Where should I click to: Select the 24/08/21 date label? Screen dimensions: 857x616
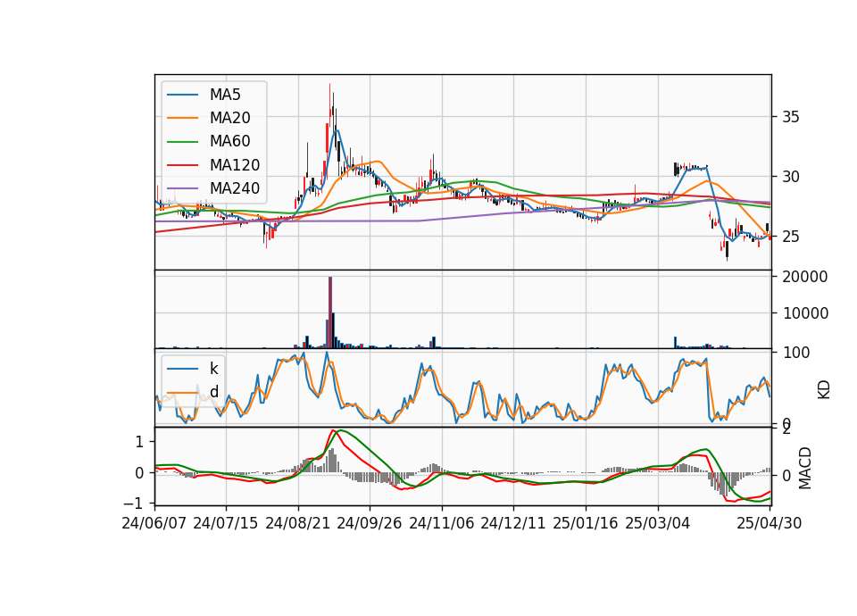[298, 524]
